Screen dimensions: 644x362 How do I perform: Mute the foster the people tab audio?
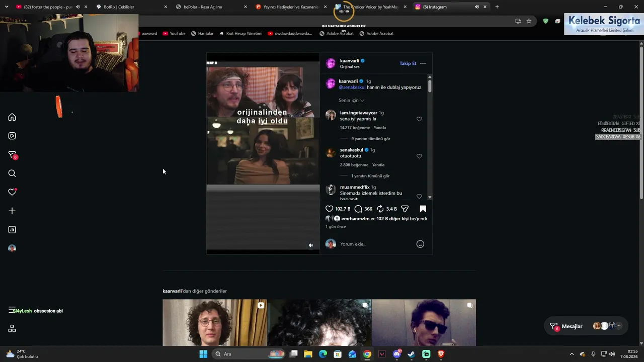point(77,7)
